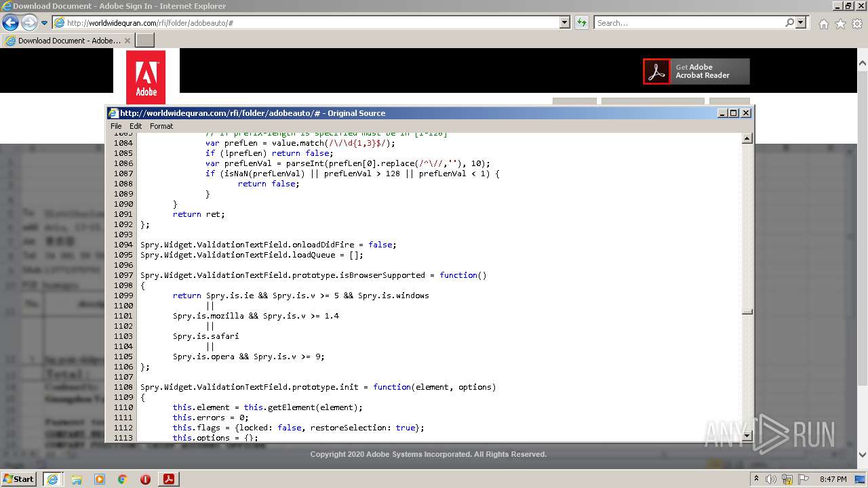Screen dimensions: 868x488
Task: Open a new blank tab
Action: click(x=145, y=41)
